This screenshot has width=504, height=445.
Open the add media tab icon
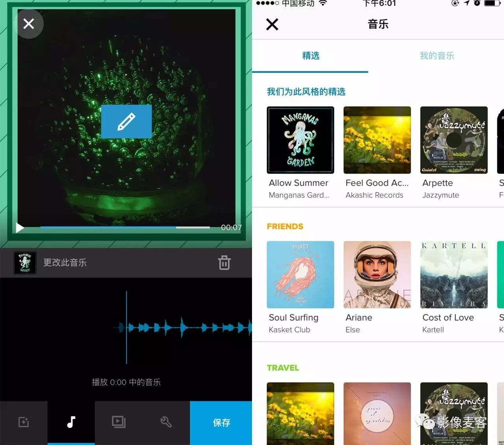(24, 422)
